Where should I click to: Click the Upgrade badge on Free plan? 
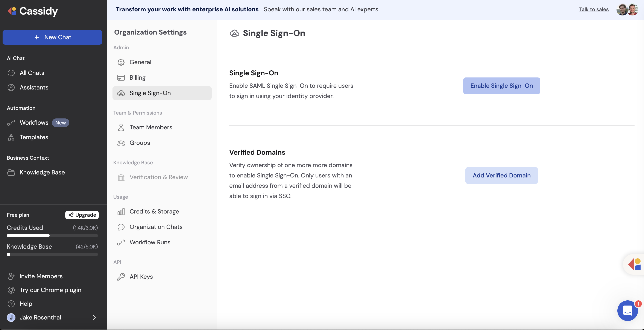[x=82, y=215]
